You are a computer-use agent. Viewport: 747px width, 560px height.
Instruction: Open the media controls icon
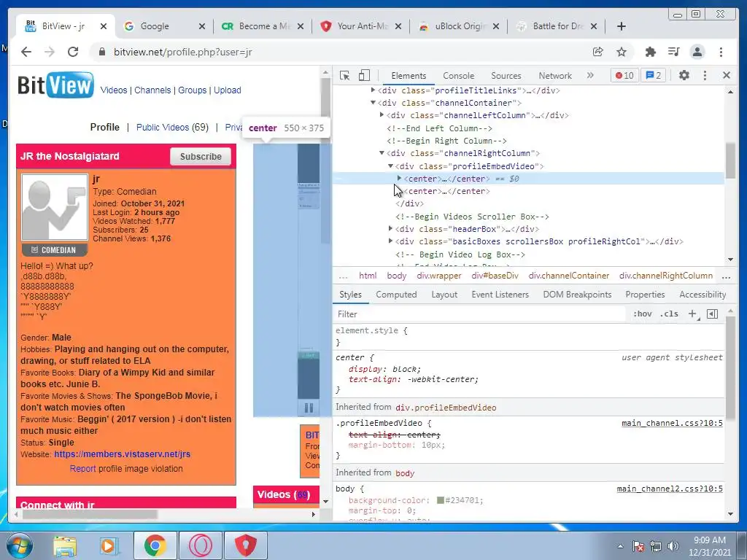[673, 52]
